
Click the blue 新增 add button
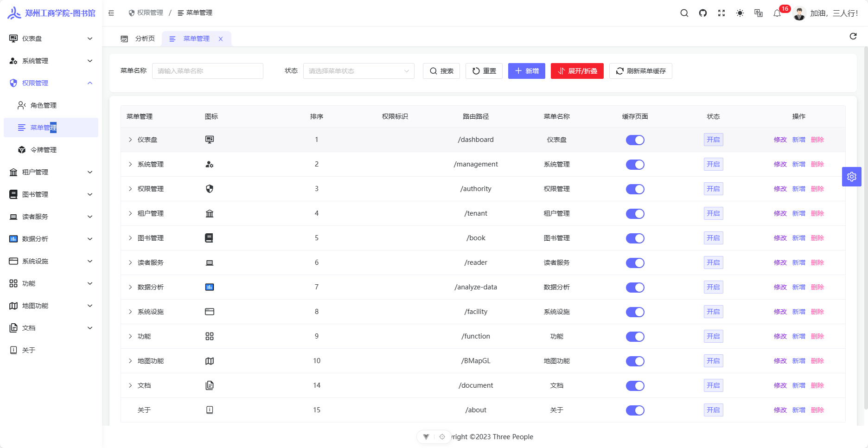(x=527, y=71)
